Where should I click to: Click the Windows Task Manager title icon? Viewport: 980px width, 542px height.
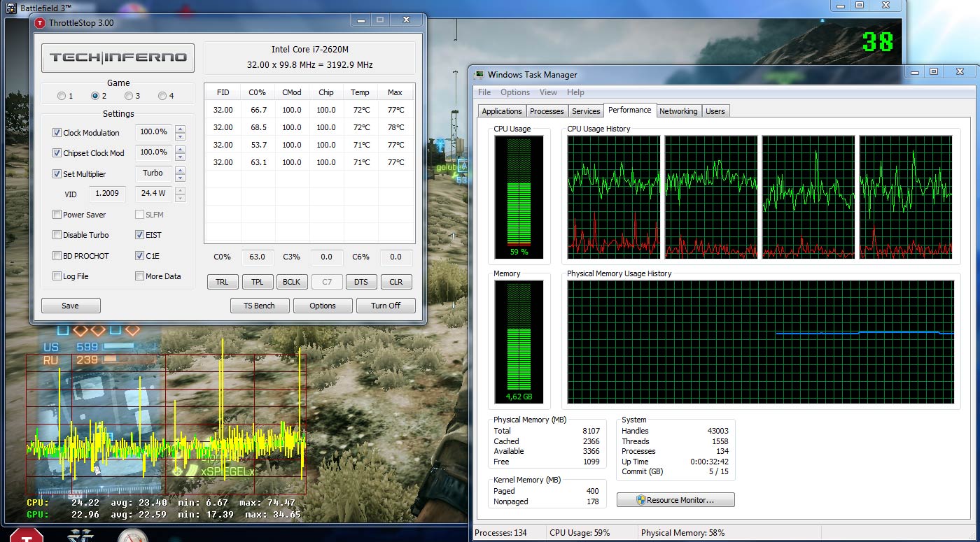click(479, 75)
